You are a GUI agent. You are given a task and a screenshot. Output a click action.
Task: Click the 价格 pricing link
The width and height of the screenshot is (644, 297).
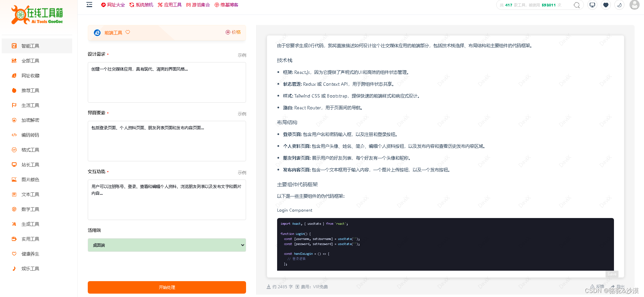pos(233,32)
